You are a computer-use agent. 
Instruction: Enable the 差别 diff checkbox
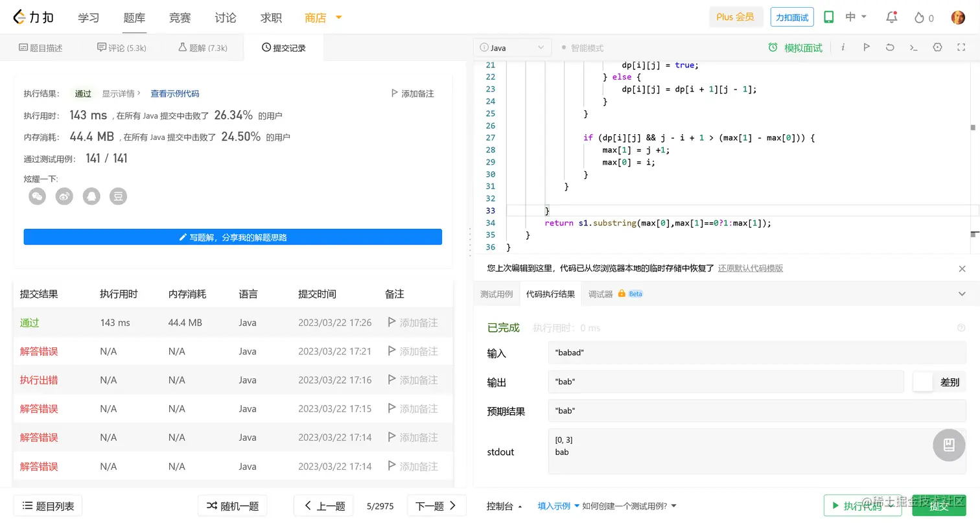[922, 382]
